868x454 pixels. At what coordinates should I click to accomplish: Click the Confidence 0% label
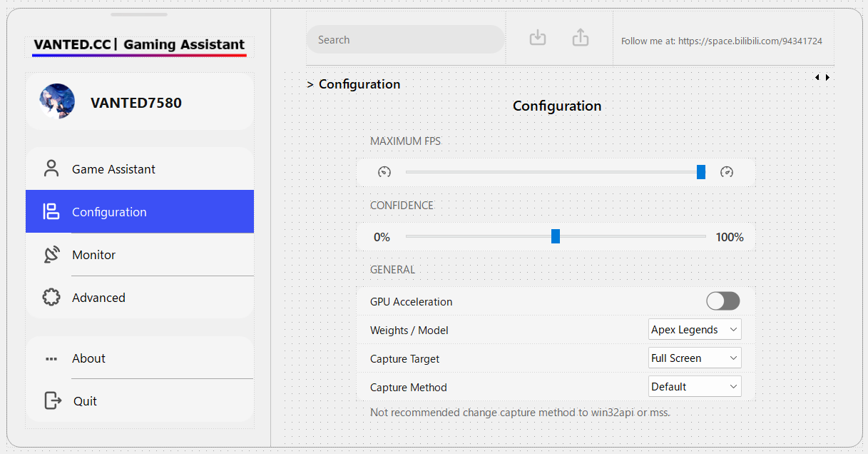tap(382, 237)
